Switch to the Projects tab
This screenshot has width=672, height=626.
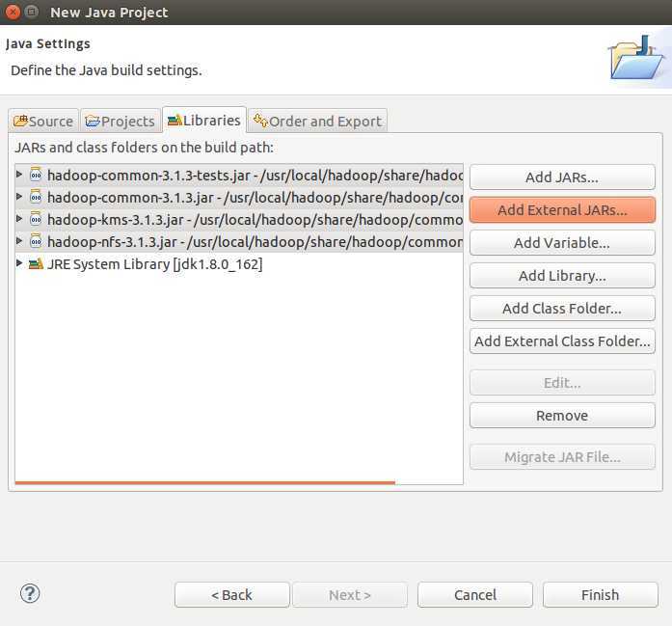point(120,121)
